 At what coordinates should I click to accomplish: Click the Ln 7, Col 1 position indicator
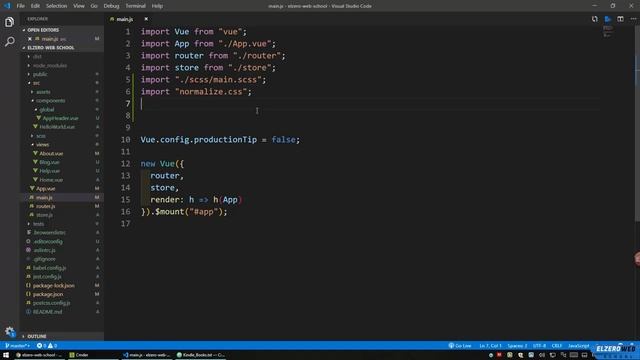[x=490, y=346]
